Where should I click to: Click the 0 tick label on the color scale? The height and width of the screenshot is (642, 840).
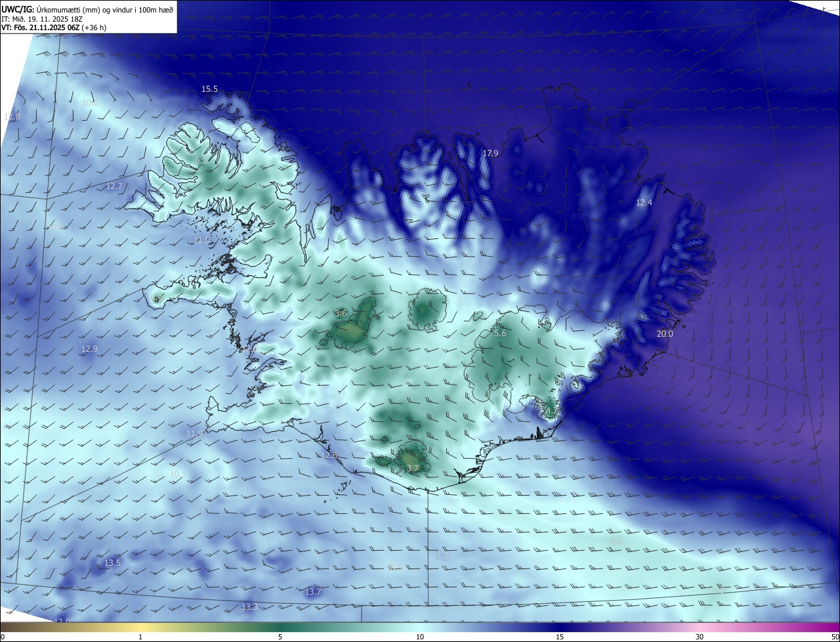[x=3, y=637]
